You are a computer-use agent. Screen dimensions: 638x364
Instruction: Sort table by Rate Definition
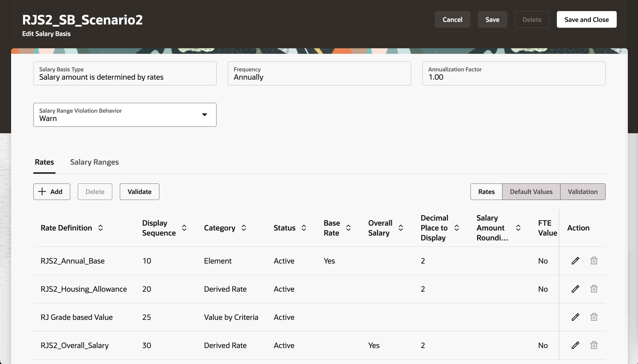(100, 228)
